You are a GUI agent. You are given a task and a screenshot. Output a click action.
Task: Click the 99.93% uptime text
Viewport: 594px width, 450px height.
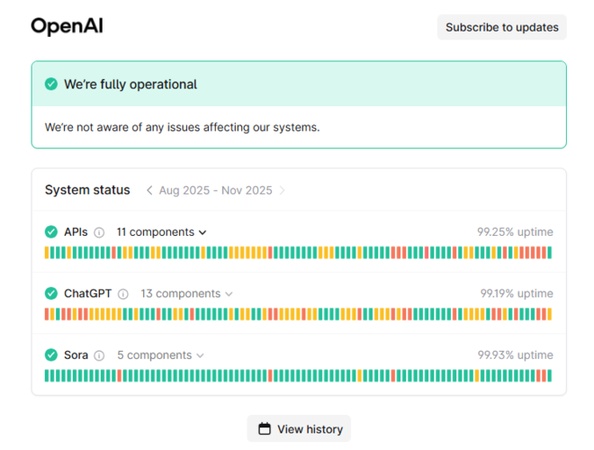coord(515,355)
